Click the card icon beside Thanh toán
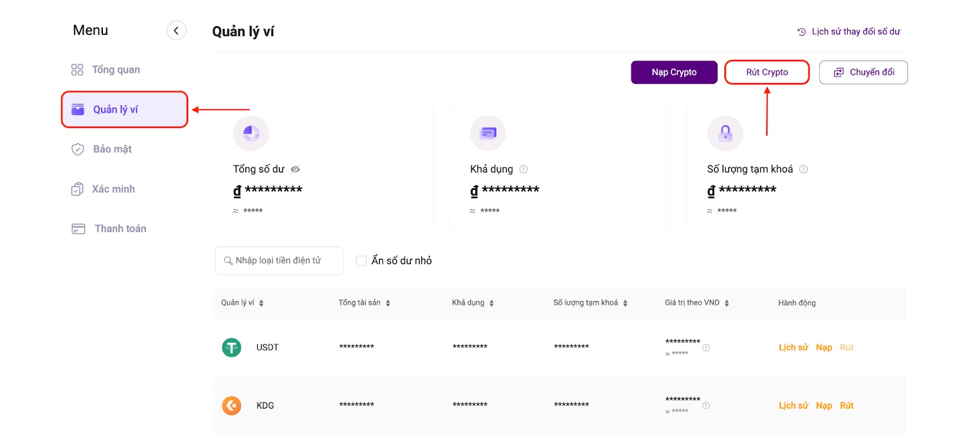This screenshot has width=980, height=435. [77, 228]
